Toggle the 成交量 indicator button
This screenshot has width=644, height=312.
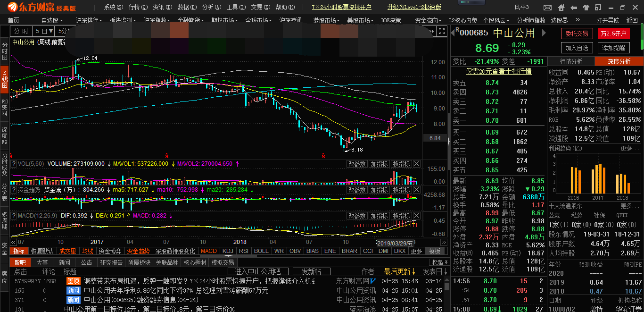[67, 251]
